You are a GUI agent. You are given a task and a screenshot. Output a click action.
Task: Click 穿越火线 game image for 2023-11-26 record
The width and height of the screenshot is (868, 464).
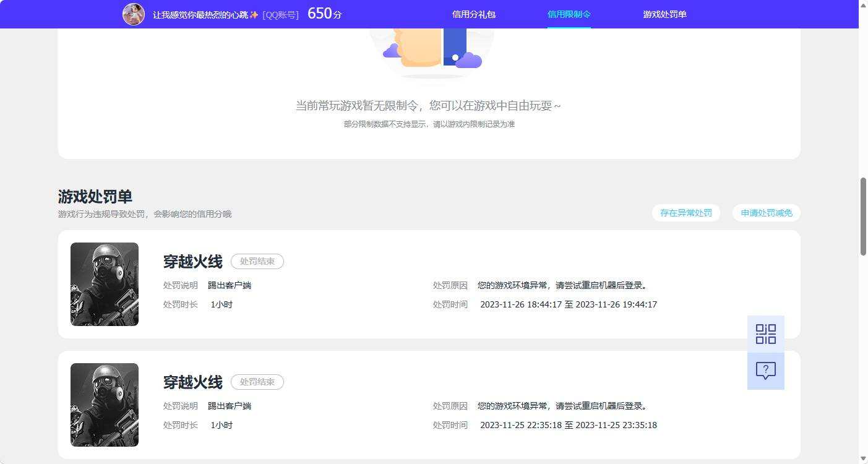[105, 284]
